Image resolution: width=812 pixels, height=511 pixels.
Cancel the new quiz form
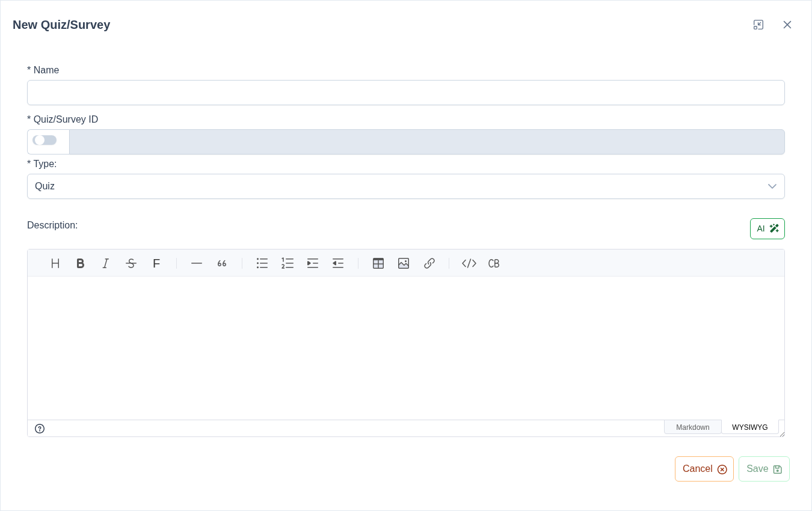(x=704, y=469)
